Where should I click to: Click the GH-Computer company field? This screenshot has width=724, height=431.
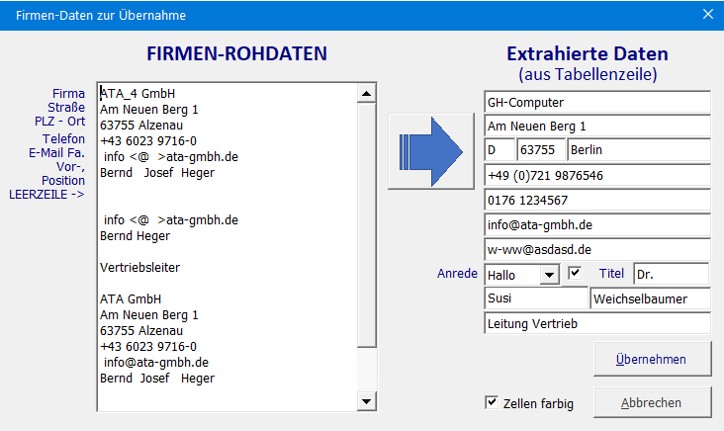[597, 103]
